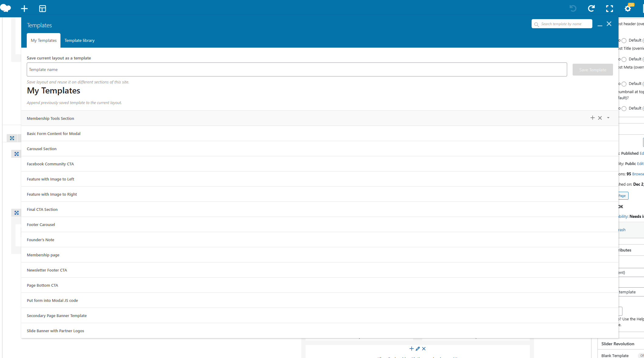The image size is (644, 358).
Task: Open page settings gear icon
Action: tap(628, 8)
